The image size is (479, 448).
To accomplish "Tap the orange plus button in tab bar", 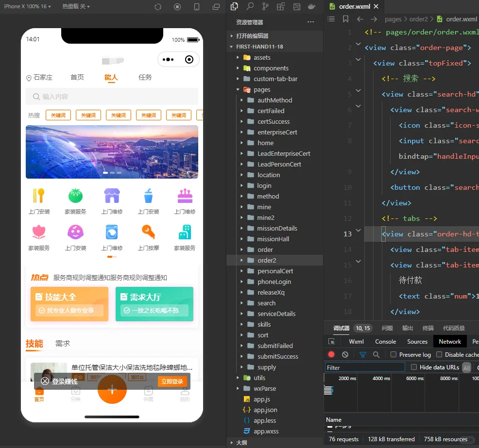I will pos(112,389).
